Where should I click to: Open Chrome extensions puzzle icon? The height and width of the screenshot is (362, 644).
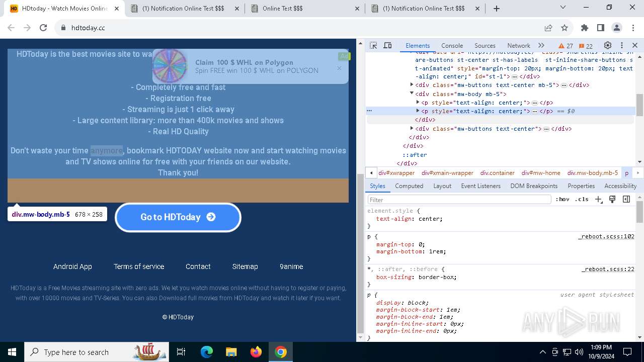(584, 28)
